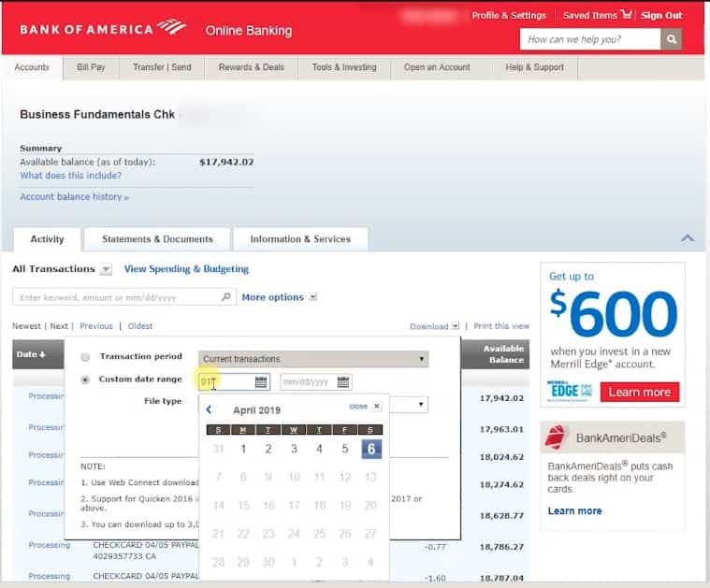Open the Saved Items cart icon
The width and height of the screenshot is (710, 588).
tap(626, 14)
